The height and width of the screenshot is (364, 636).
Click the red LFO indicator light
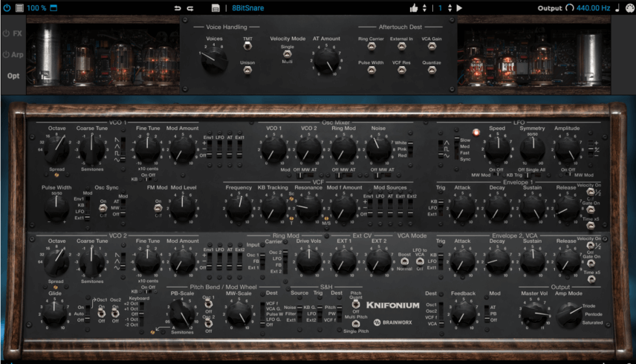[x=476, y=132]
